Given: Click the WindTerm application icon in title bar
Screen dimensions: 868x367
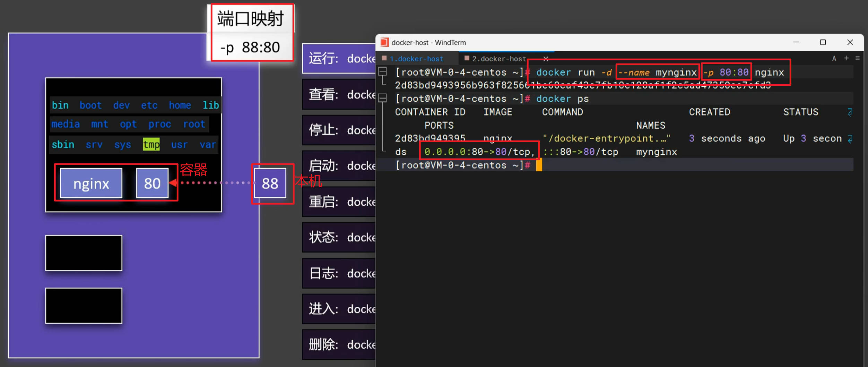Looking at the screenshot, I should pos(385,42).
